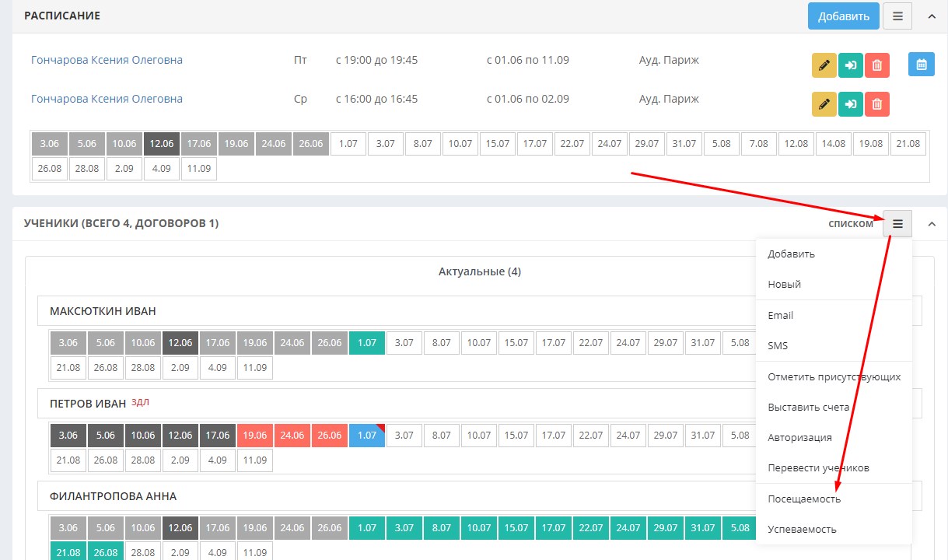Viewport: 948px width, 560px height.
Task: Click the transfer arrow icon for the Friday schedule
Action: (x=851, y=65)
